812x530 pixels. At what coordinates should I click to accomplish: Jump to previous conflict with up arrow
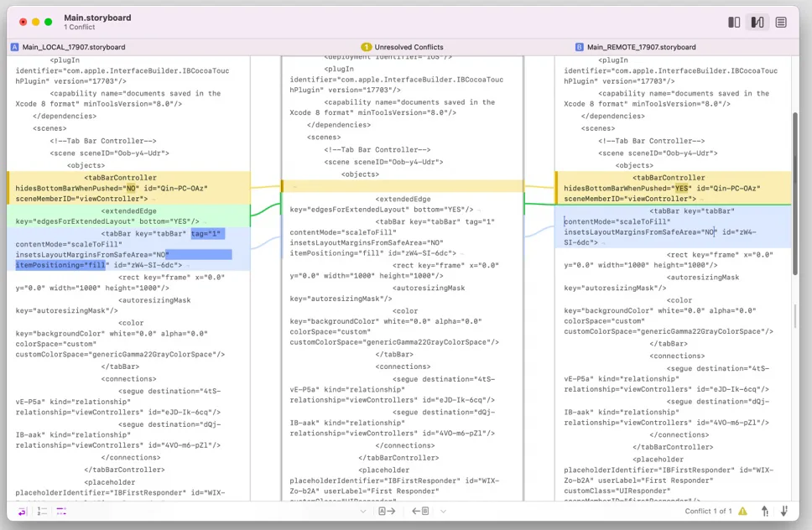[765, 512]
